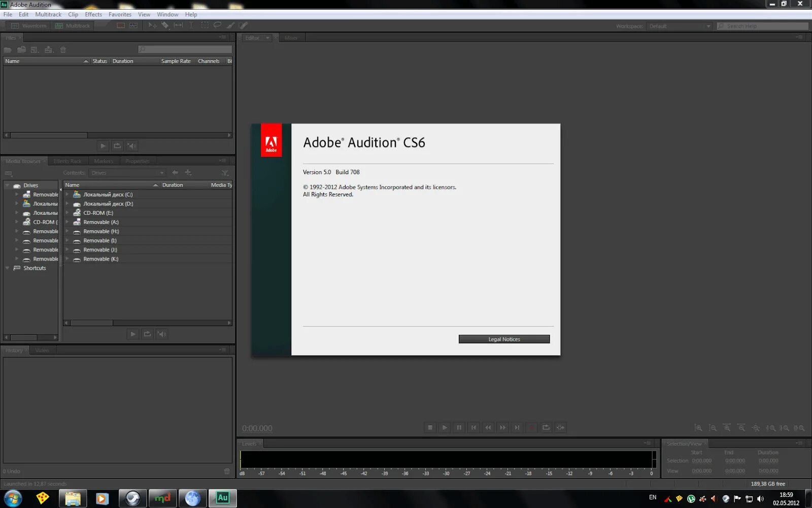Open the Workspace dropdown
Viewport: 812px width, 508px height.
coord(709,25)
